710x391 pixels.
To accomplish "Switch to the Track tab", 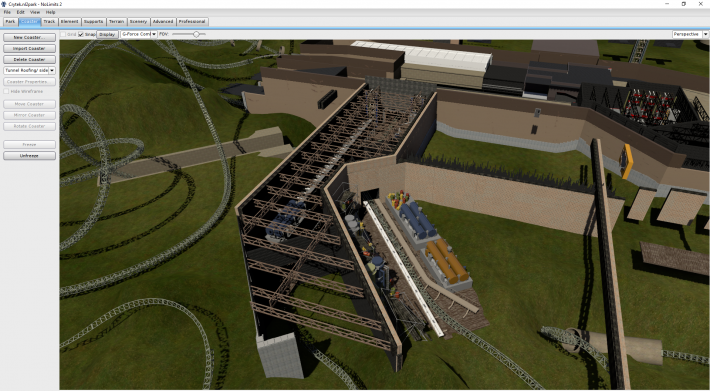I will click(x=49, y=21).
